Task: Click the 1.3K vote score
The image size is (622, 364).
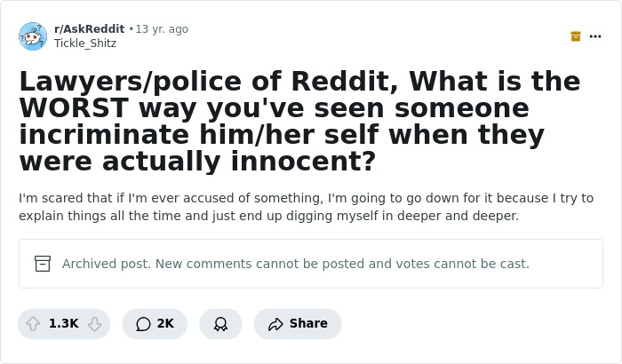Action: pos(64,324)
